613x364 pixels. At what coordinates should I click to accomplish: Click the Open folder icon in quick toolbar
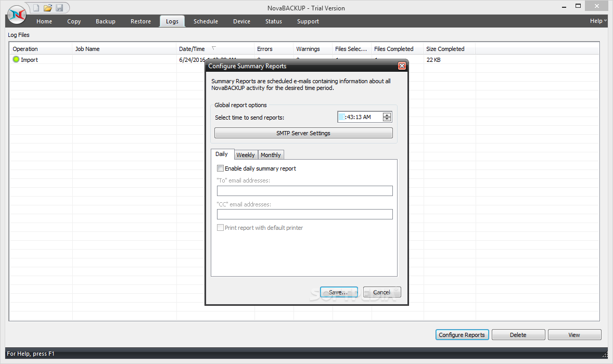(48, 8)
